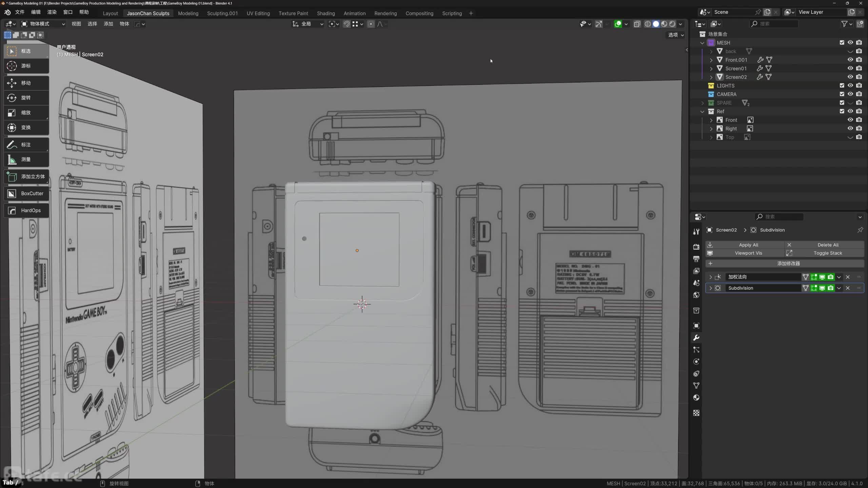The image size is (868, 488).
Task: Activate the BoxCutter tool
Action: [26, 194]
